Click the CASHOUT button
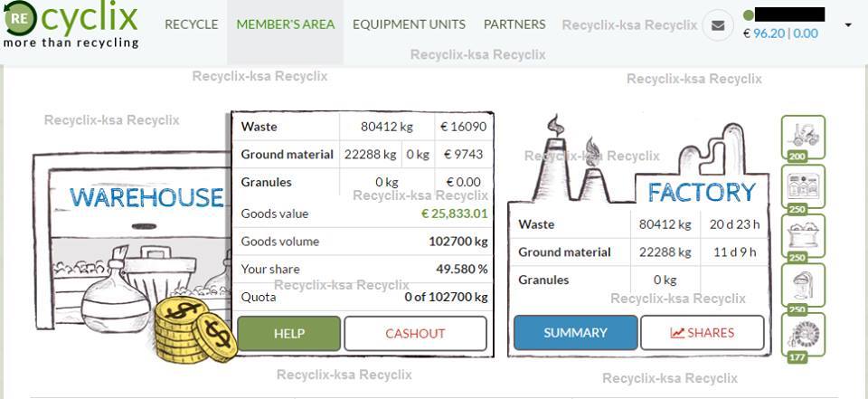Image resolution: width=868 pixels, height=399 pixels. pyautogui.click(x=415, y=334)
